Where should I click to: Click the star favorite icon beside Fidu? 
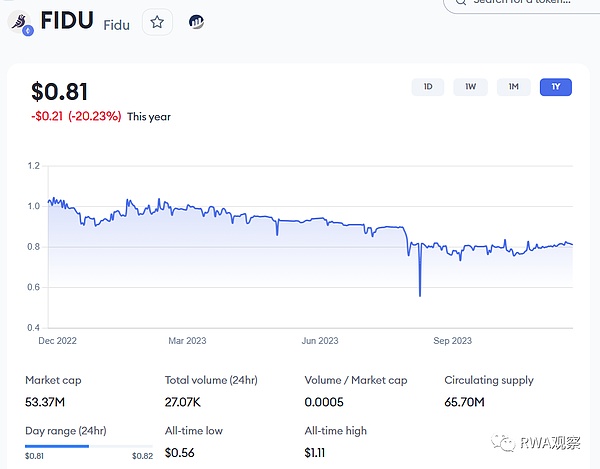tap(156, 22)
